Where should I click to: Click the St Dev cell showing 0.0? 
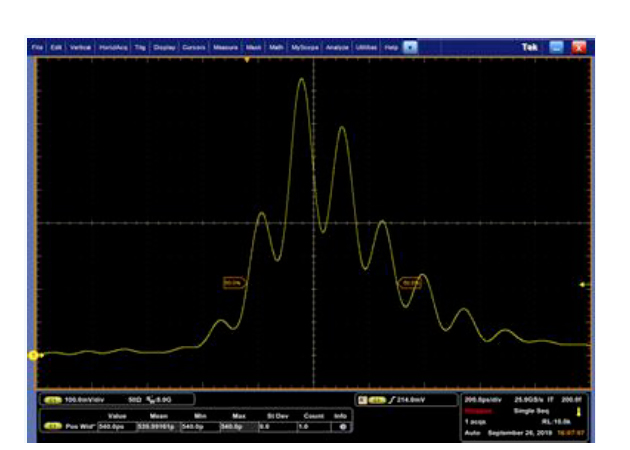tap(278, 427)
